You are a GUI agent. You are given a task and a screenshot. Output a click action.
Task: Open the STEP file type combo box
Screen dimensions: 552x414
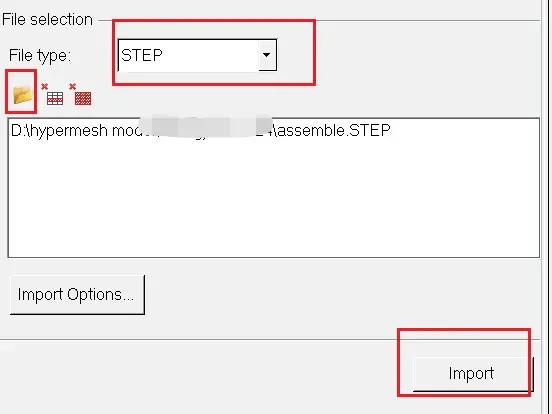click(x=197, y=55)
